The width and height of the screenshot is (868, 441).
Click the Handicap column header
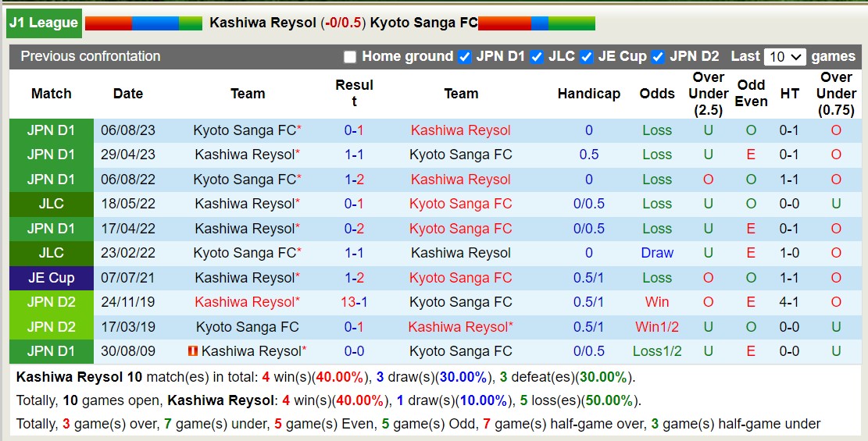[x=589, y=94]
